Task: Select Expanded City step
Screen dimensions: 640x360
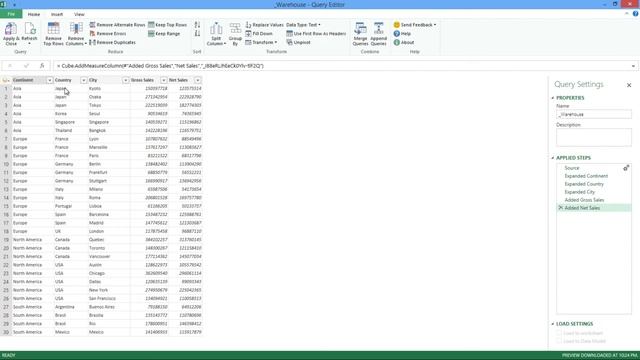Action: coord(579,192)
